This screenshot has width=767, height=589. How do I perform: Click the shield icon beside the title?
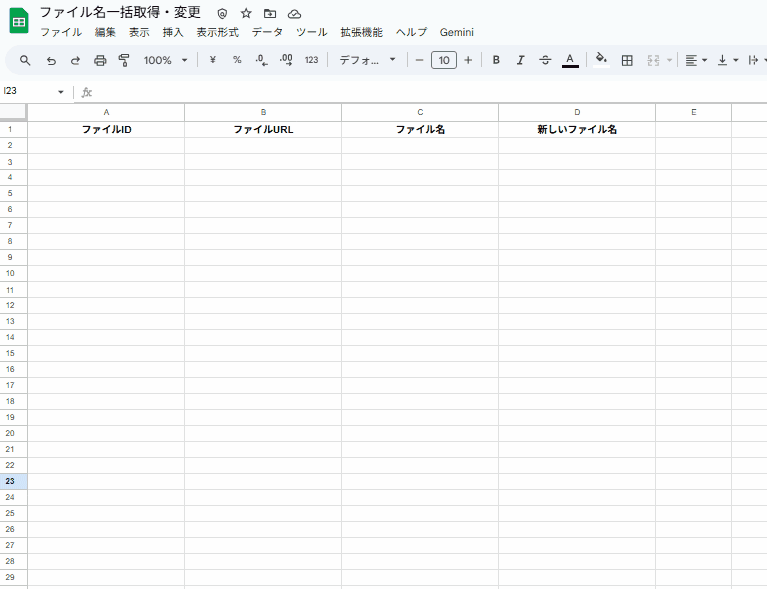[222, 14]
